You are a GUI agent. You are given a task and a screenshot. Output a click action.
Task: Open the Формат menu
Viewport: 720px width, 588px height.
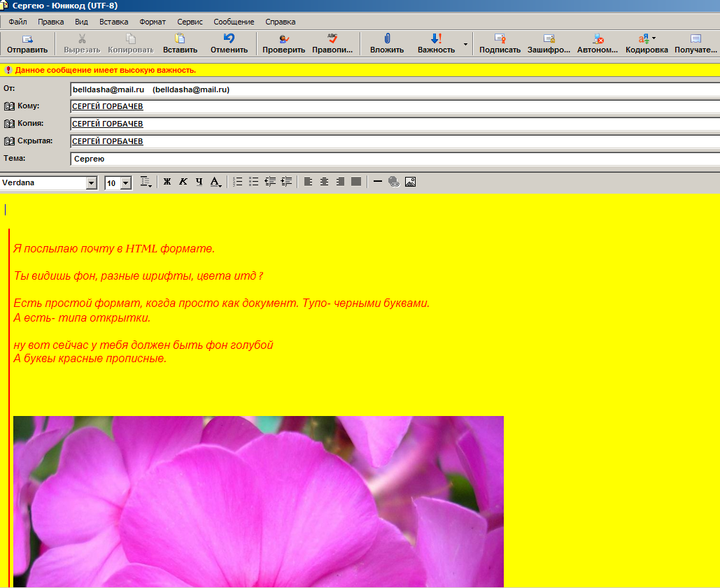point(153,22)
